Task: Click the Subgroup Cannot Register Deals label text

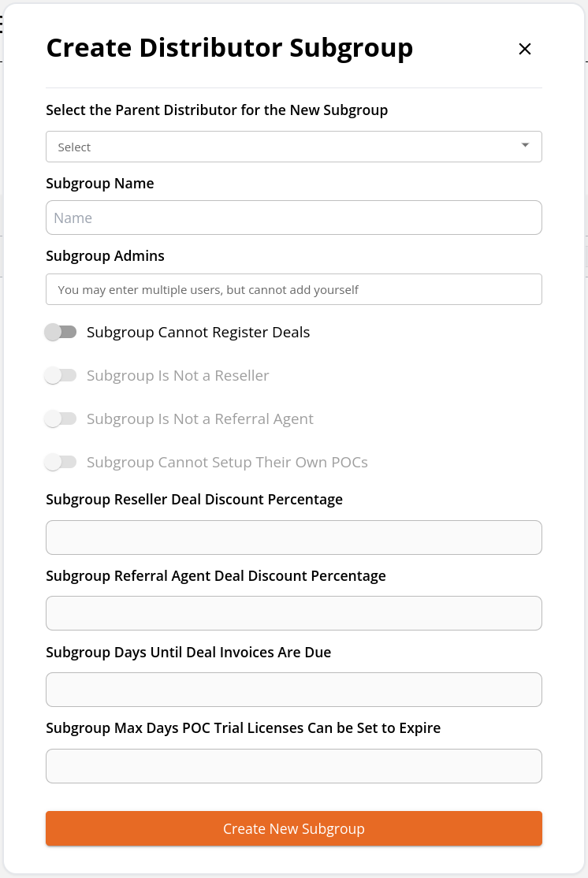Action: pos(199,332)
